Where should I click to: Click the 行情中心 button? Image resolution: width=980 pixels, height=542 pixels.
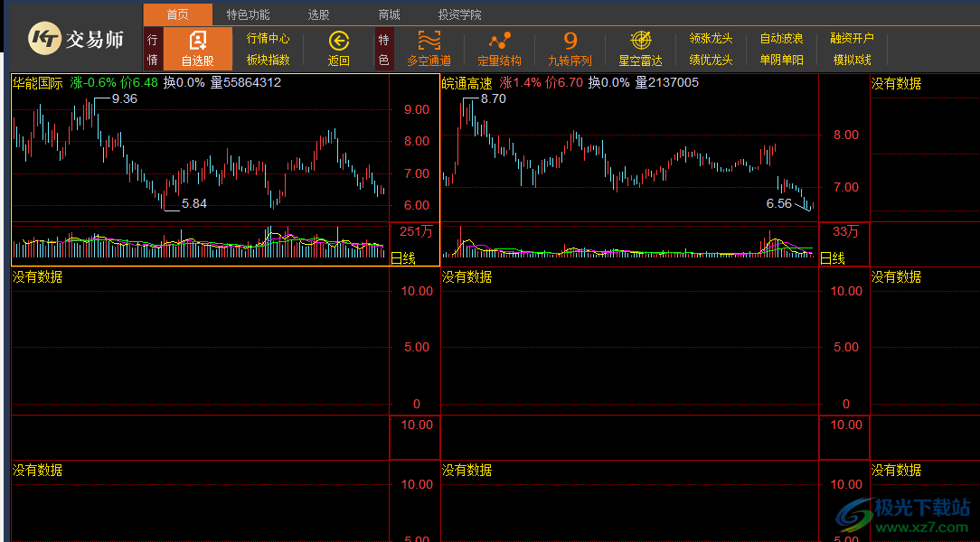click(269, 39)
